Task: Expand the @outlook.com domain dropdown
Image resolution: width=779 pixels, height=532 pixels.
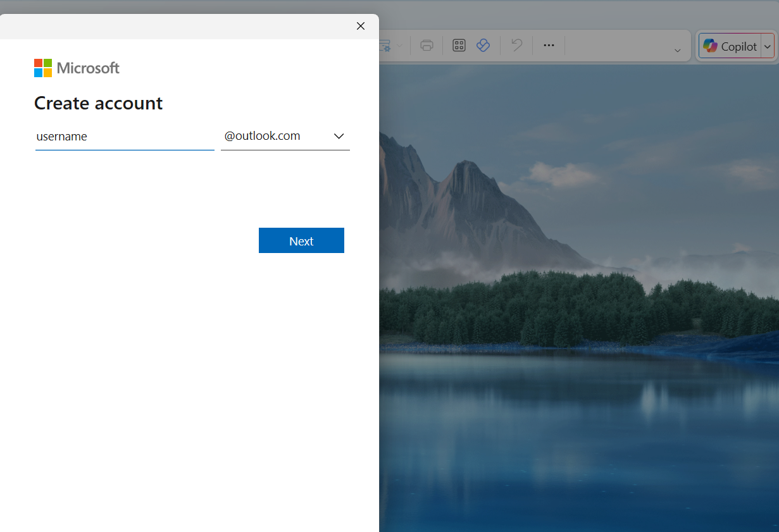Action: click(339, 136)
